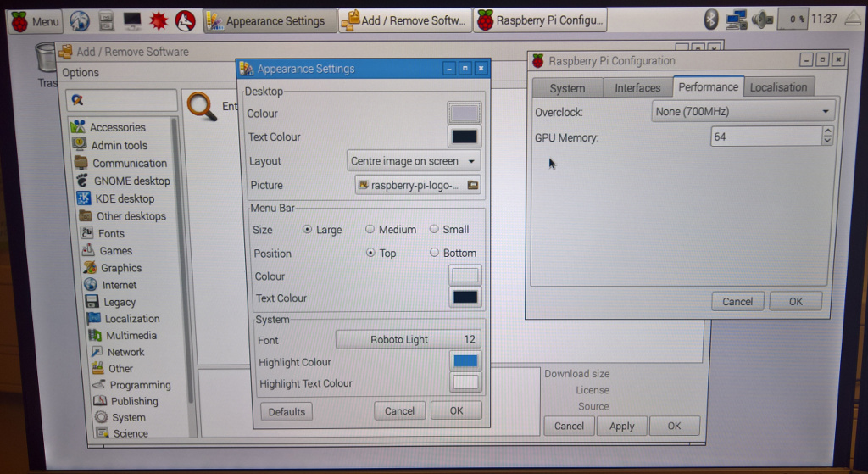
Task: Open the Picture file chooser button
Action: click(417, 185)
